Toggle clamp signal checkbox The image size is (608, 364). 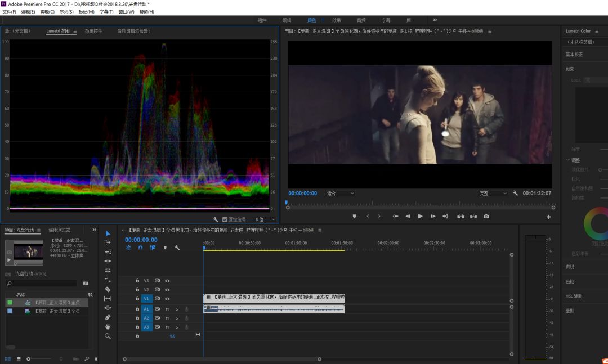pyautogui.click(x=225, y=219)
